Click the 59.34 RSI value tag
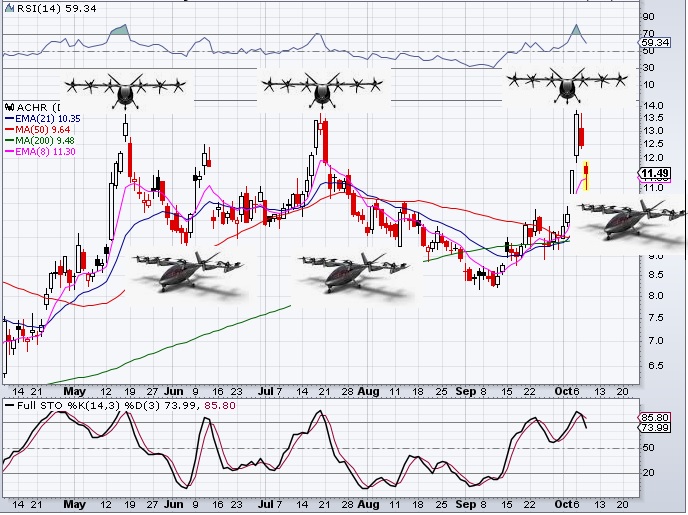The height and width of the screenshot is (515, 688). coord(655,43)
